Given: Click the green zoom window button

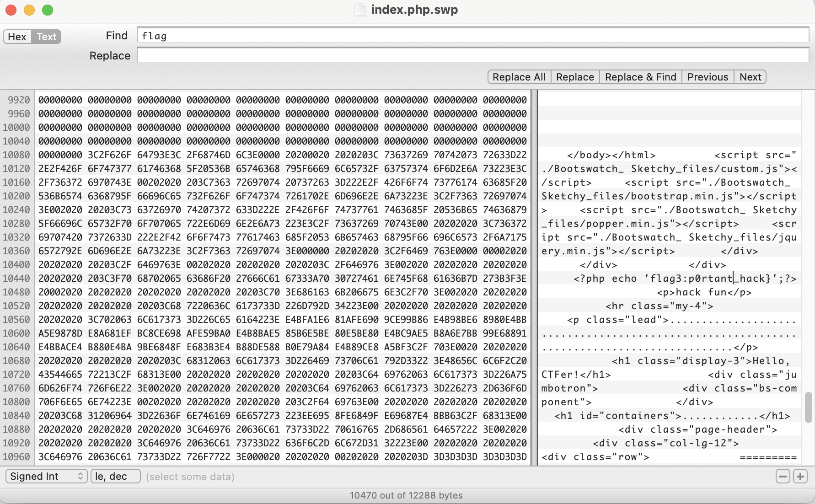Looking at the screenshot, I should point(48,10).
